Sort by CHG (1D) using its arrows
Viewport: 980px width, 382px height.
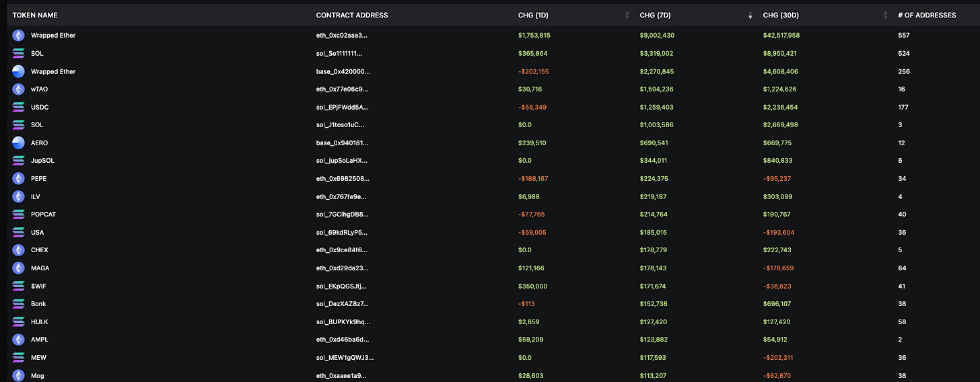click(x=627, y=15)
